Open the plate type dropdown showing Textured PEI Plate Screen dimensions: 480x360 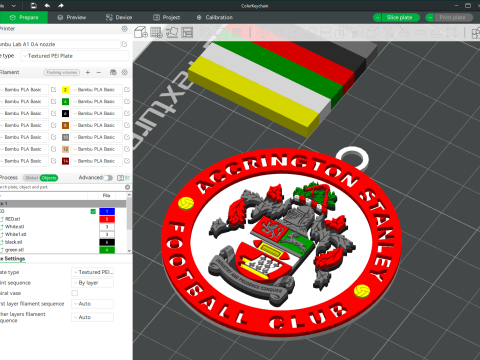[x=75, y=56]
